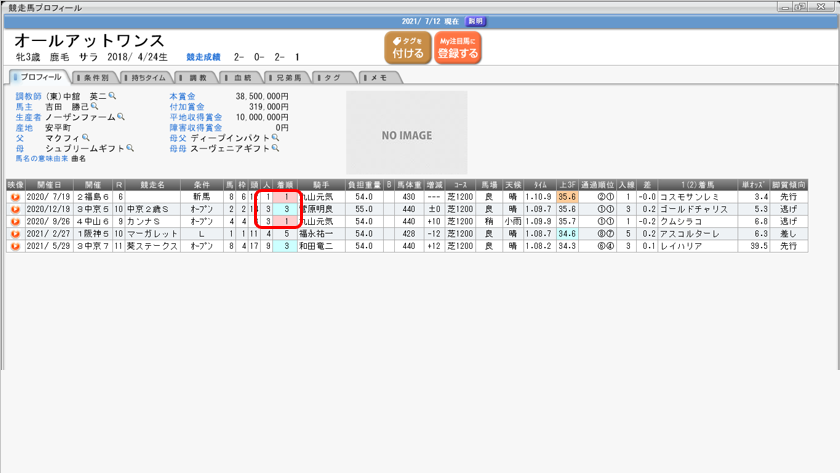This screenshot has height=473, width=840.
Task: Open the 兄弟馬 tab
Action: tap(287, 77)
